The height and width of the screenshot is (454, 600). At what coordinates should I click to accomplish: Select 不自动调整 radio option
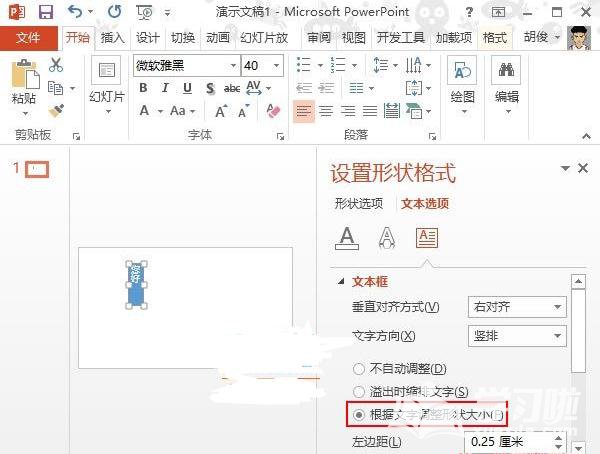(360, 369)
